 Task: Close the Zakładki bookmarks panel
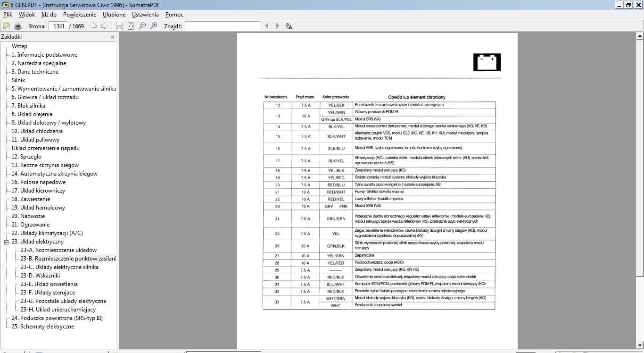click(112, 37)
